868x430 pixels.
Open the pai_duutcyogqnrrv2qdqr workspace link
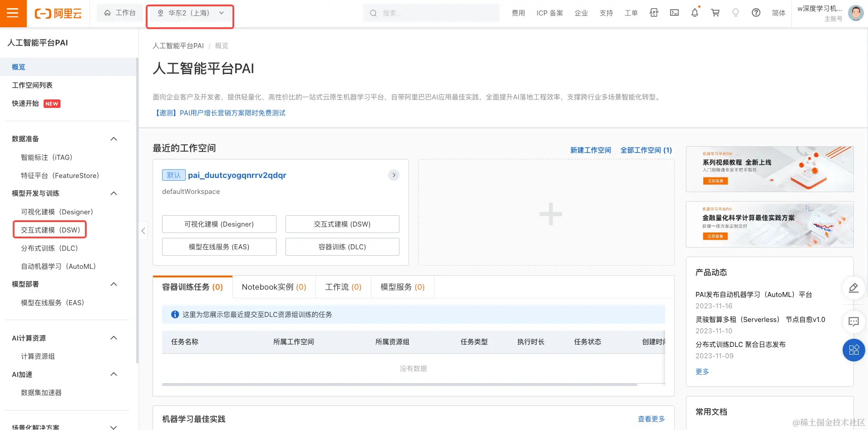pyautogui.click(x=237, y=175)
